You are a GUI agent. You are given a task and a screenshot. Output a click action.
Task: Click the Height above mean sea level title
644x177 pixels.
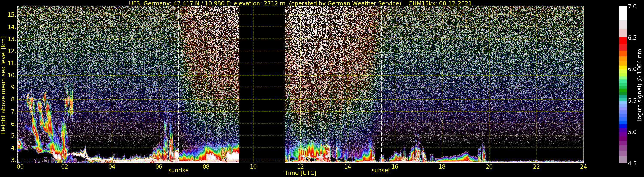pyautogui.click(x=3, y=85)
